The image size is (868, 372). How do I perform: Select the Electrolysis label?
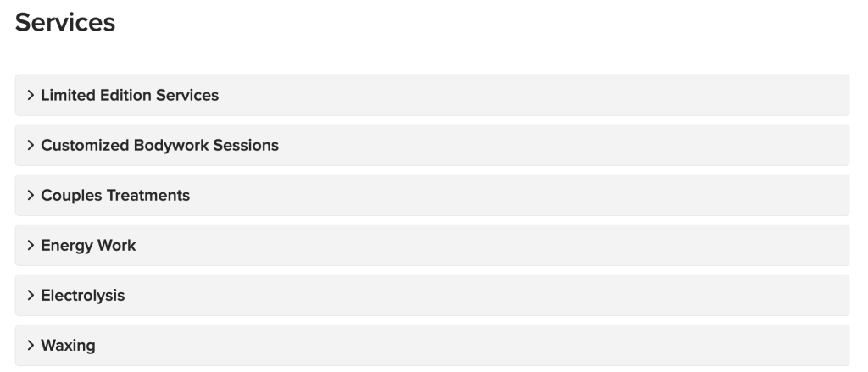coord(83,296)
